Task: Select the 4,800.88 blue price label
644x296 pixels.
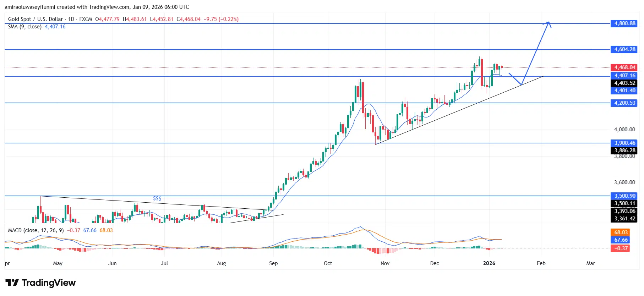Action: (624, 23)
